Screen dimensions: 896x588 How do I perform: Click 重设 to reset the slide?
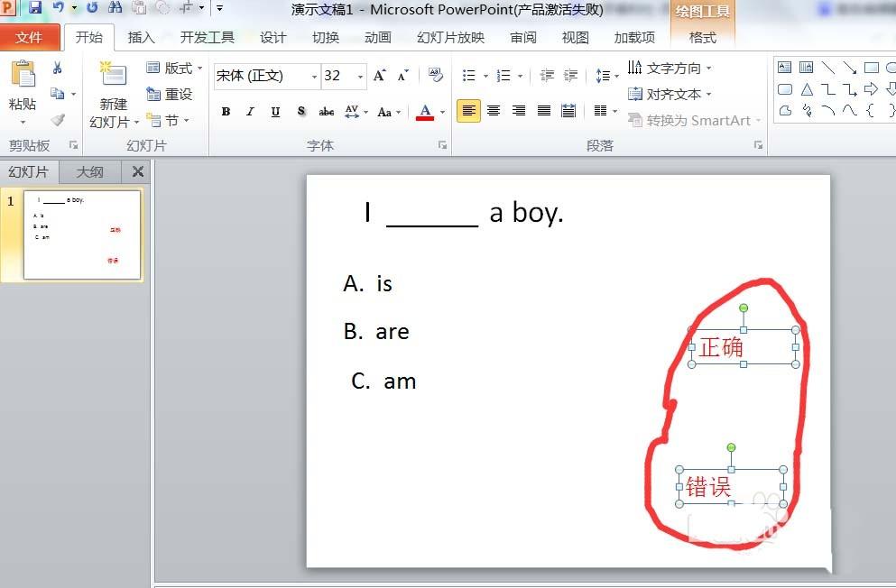point(179,93)
